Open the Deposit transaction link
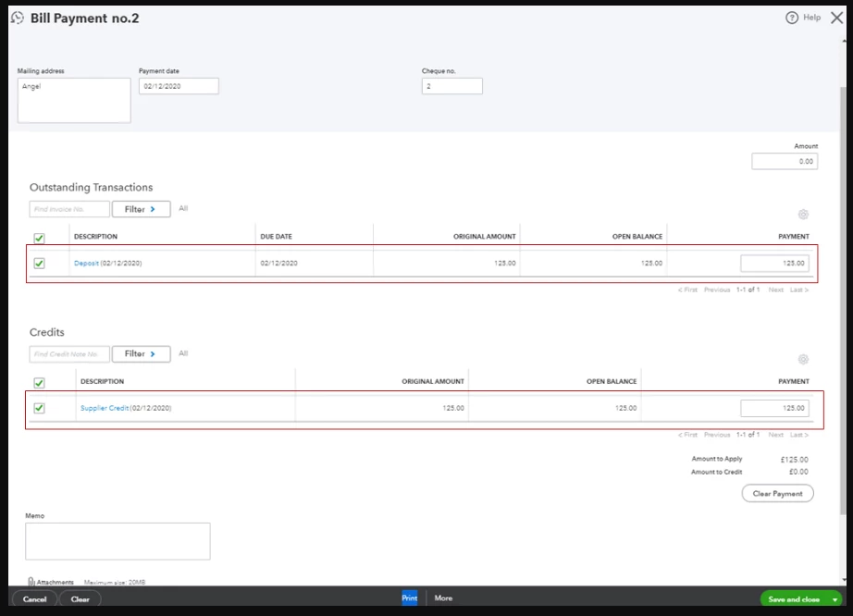This screenshot has height=616, width=853. click(x=86, y=264)
